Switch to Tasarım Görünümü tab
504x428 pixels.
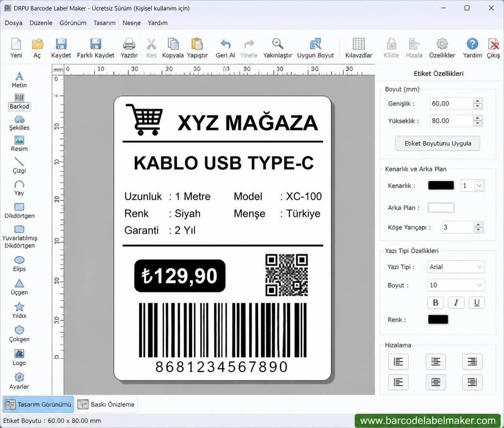(38, 404)
